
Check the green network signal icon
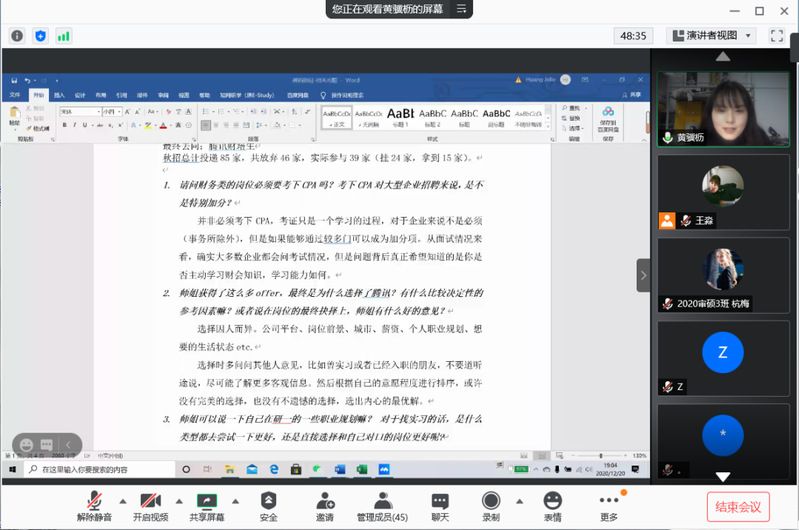pos(64,35)
